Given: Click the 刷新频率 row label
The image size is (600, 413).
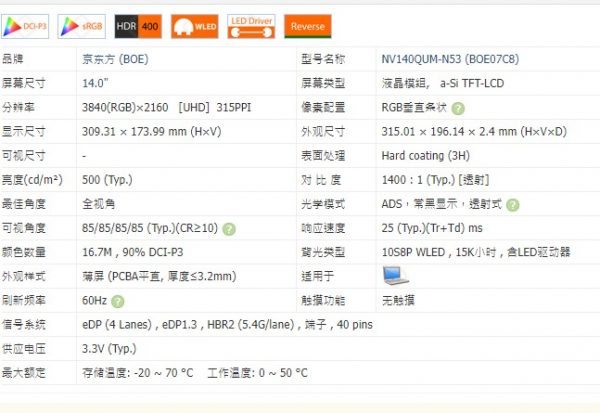Looking at the screenshot, I should (x=24, y=300).
